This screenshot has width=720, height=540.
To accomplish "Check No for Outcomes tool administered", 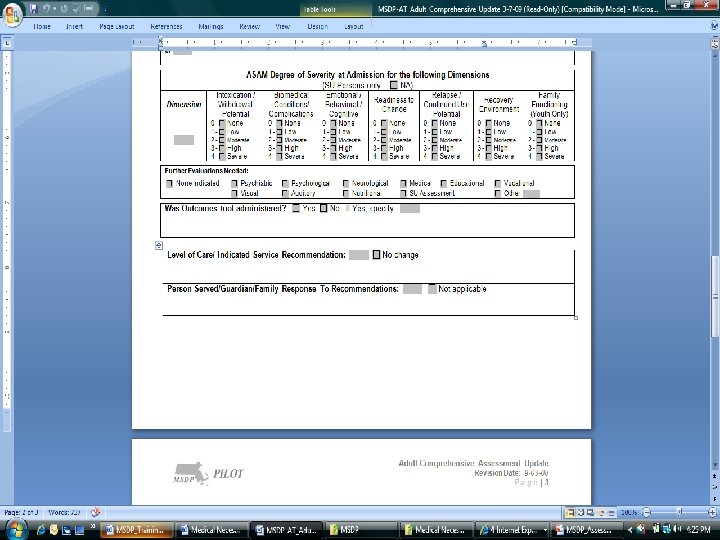I will 323,208.
